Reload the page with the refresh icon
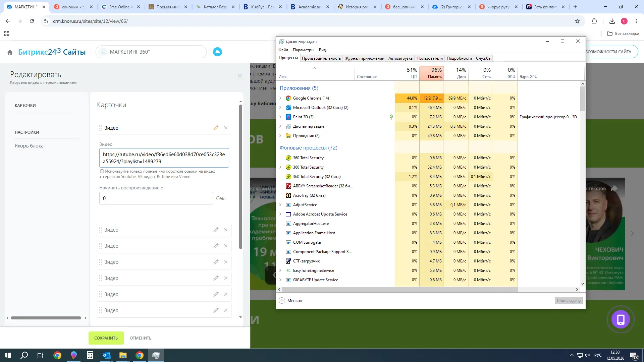The height and width of the screenshot is (362, 644). coord(32,21)
